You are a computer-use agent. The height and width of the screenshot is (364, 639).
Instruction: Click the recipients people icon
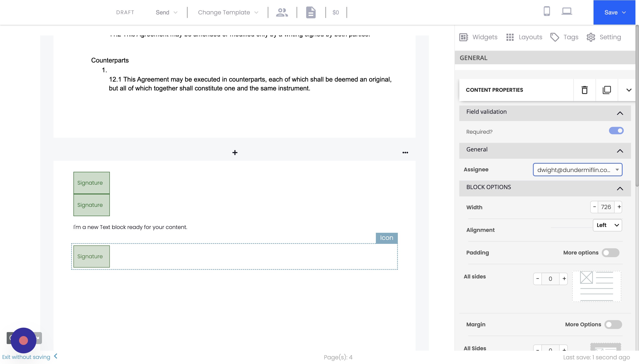tap(282, 12)
